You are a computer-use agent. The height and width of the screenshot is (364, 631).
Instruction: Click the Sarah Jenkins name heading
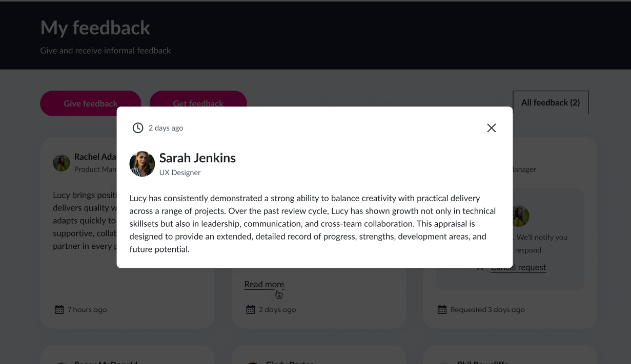click(x=197, y=158)
